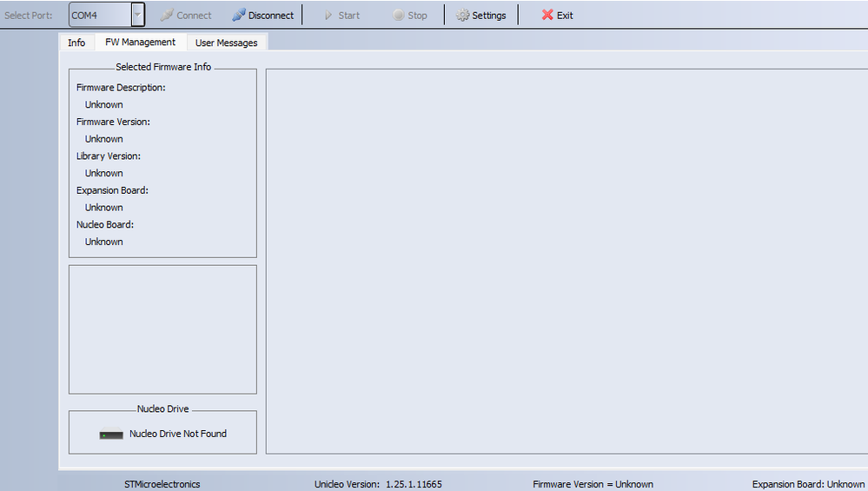Click the Settings button label
Image resolution: width=868 pixels, height=491 pixels.
pyautogui.click(x=489, y=16)
